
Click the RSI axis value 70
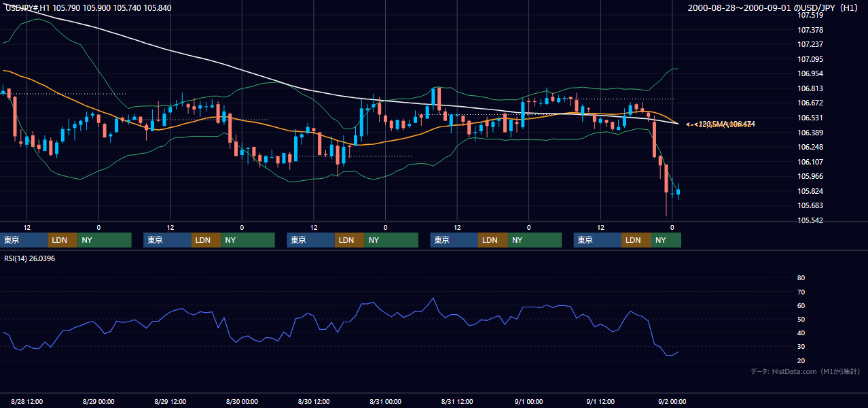click(801, 292)
